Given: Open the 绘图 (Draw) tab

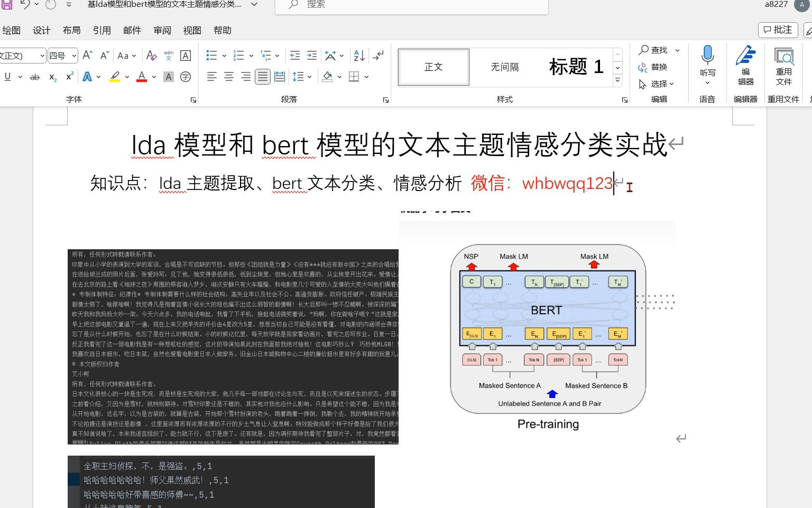Looking at the screenshot, I should 12,30.
